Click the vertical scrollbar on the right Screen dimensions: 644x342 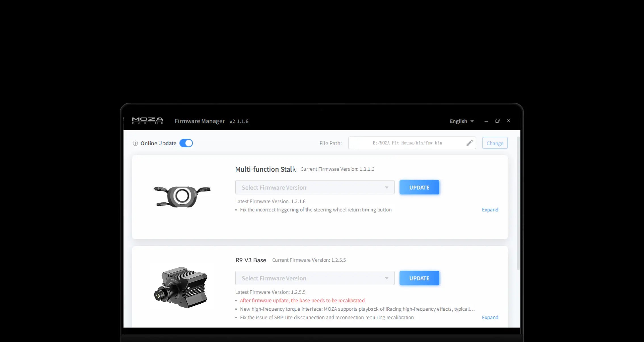click(x=518, y=203)
